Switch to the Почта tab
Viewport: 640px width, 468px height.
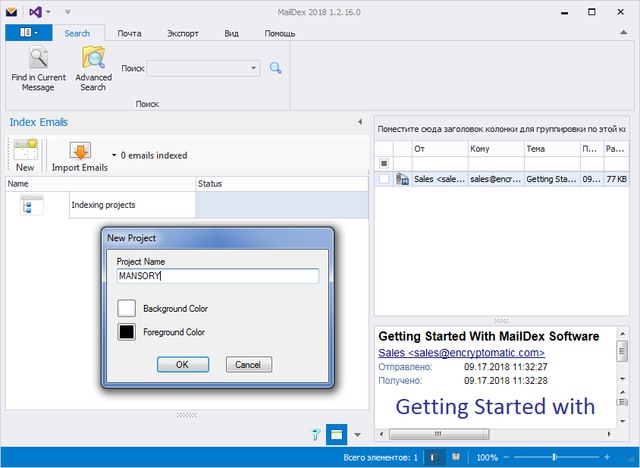coord(129,33)
